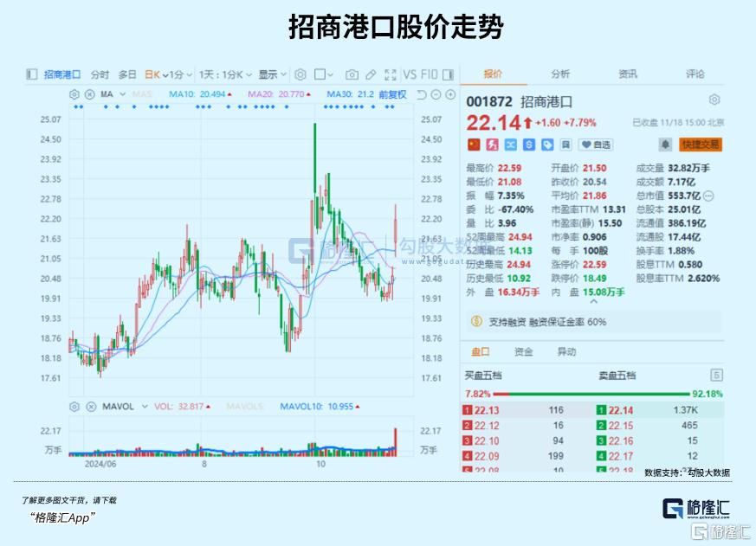Switch chart to 分时 view
756x546 pixels.
pos(100,74)
